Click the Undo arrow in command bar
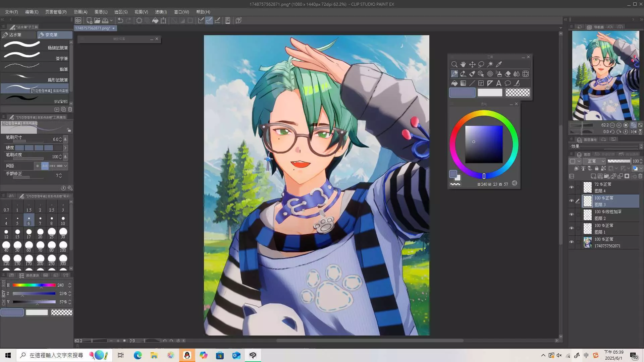The width and height of the screenshot is (644, 362). pos(120,20)
